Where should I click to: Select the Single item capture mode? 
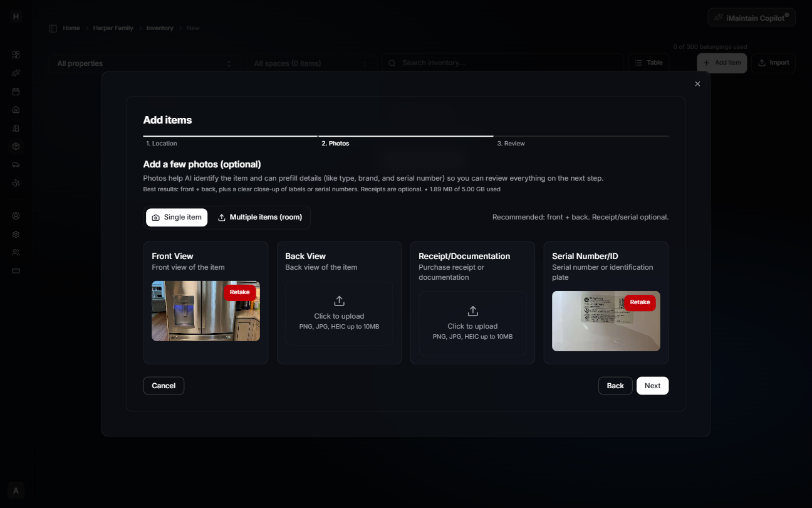pyautogui.click(x=176, y=217)
